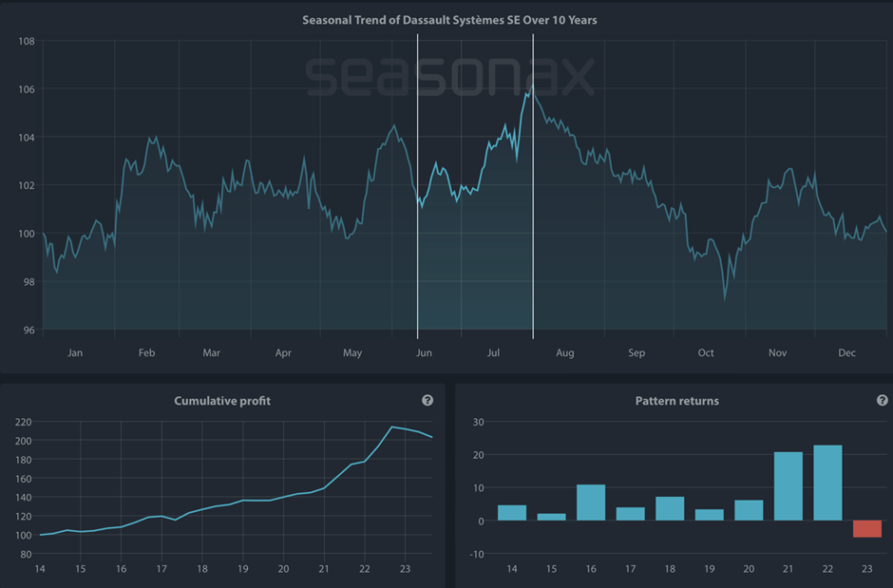893x588 pixels.
Task: Click the '104' value on the seasonal chart axis
Action: pyautogui.click(x=27, y=137)
